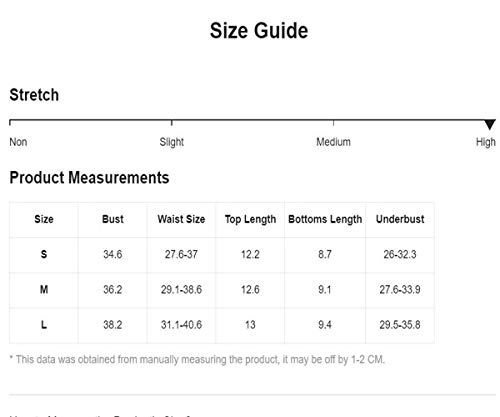Image resolution: width=500 pixels, height=417 pixels.
Task: Click the Non stretch label
Action: pos(18,142)
